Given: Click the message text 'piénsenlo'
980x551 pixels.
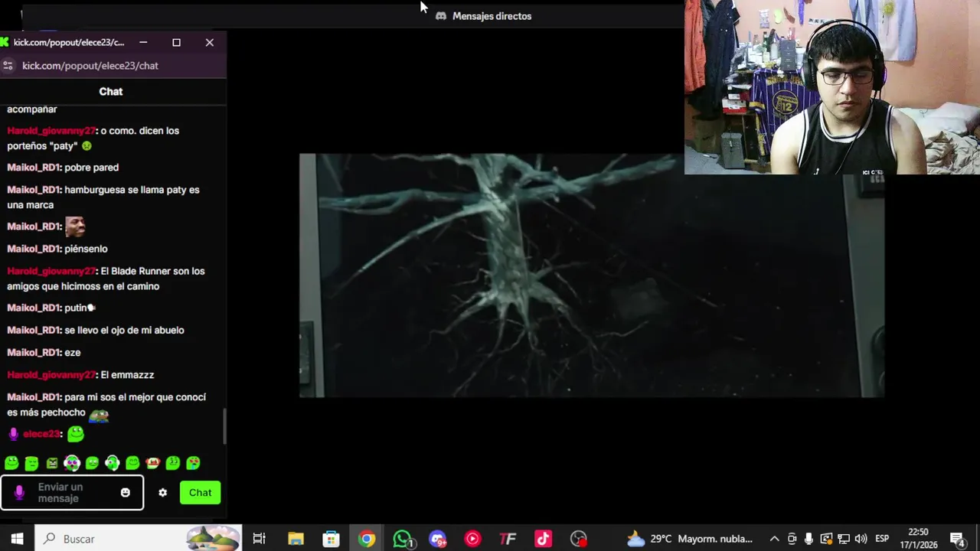Looking at the screenshot, I should (86, 249).
